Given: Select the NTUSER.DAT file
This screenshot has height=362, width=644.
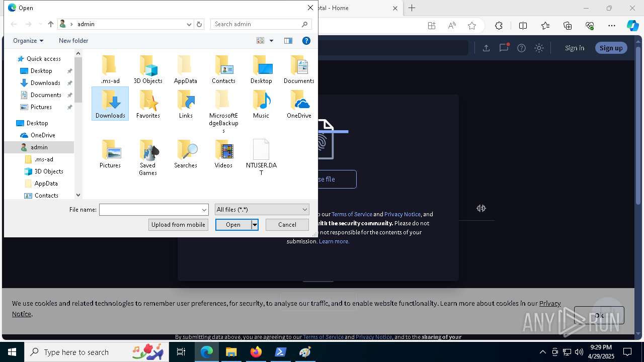Looking at the screenshot, I should [261, 157].
